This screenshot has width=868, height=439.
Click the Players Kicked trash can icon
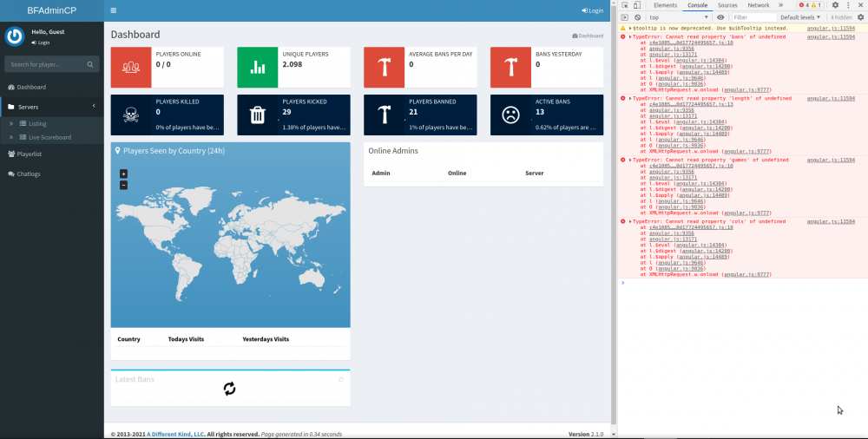(258, 115)
